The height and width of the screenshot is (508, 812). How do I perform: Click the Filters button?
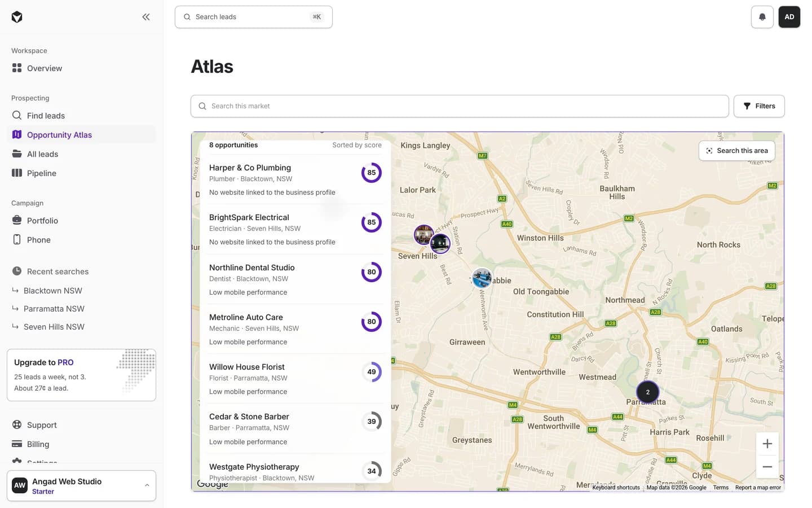click(759, 106)
